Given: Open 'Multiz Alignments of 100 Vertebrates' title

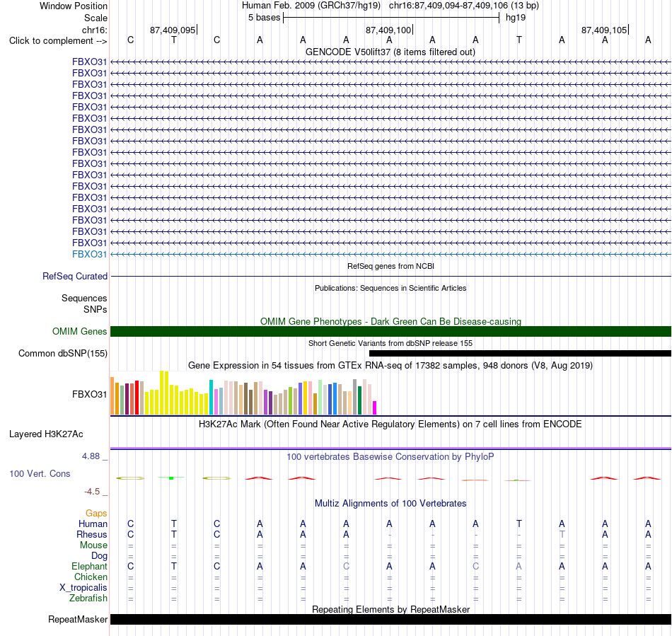Looking at the screenshot, I should click(x=390, y=503).
